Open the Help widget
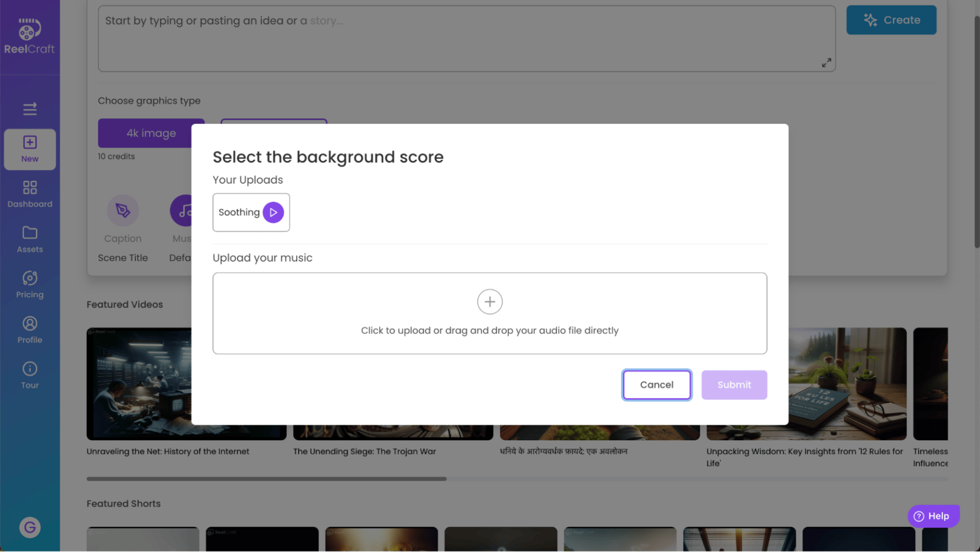The image size is (980, 552). pyautogui.click(x=933, y=516)
